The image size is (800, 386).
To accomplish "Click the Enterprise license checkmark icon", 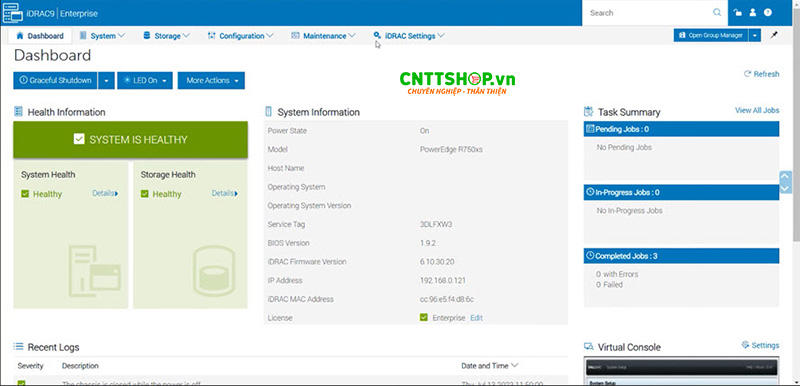I will (x=423, y=317).
